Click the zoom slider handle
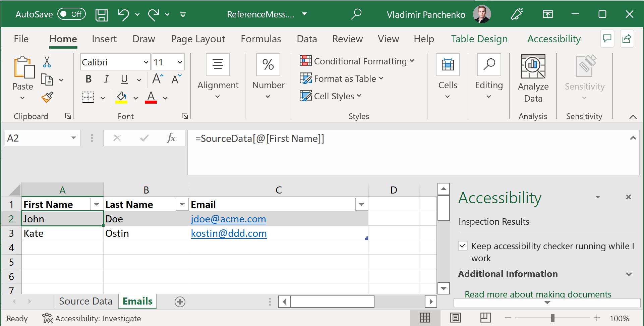Image resolution: width=644 pixels, height=326 pixels. coord(552,318)
